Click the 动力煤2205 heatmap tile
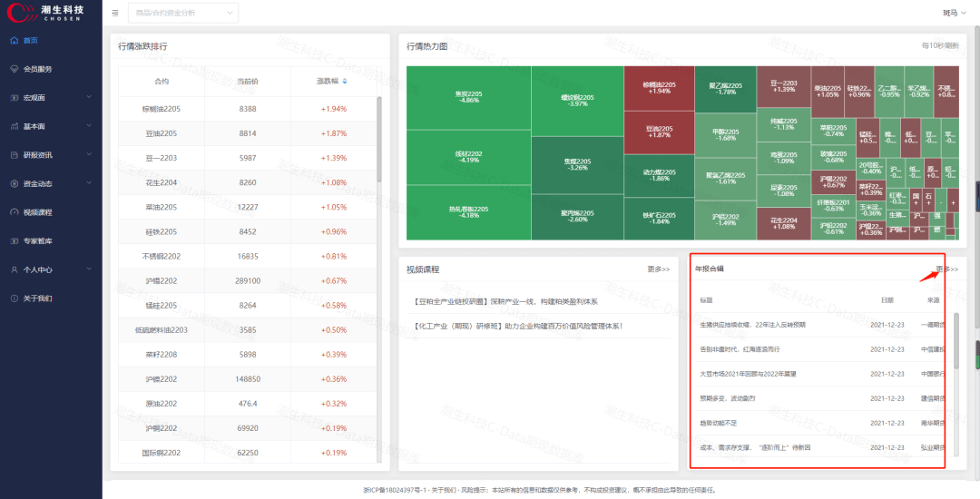 (x=660, y=175)
